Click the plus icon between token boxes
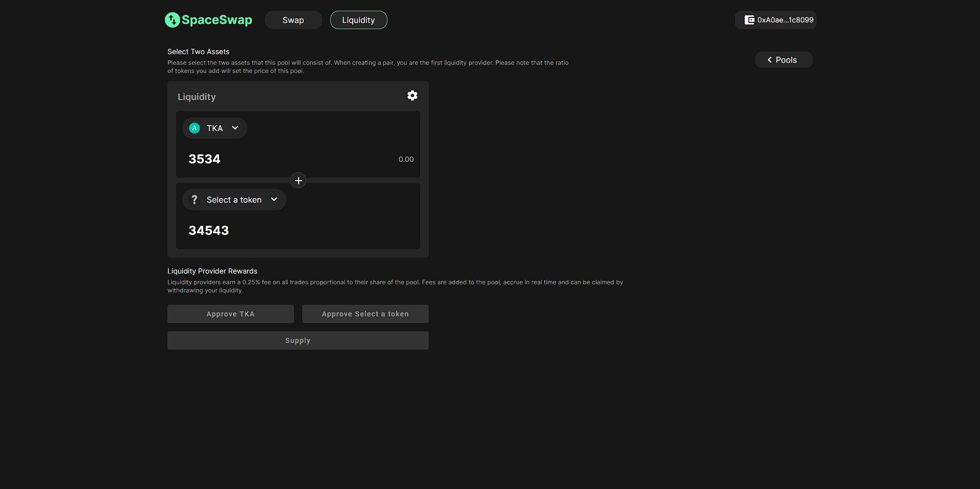This screenshot has height=489, width=980. [298, 180]
